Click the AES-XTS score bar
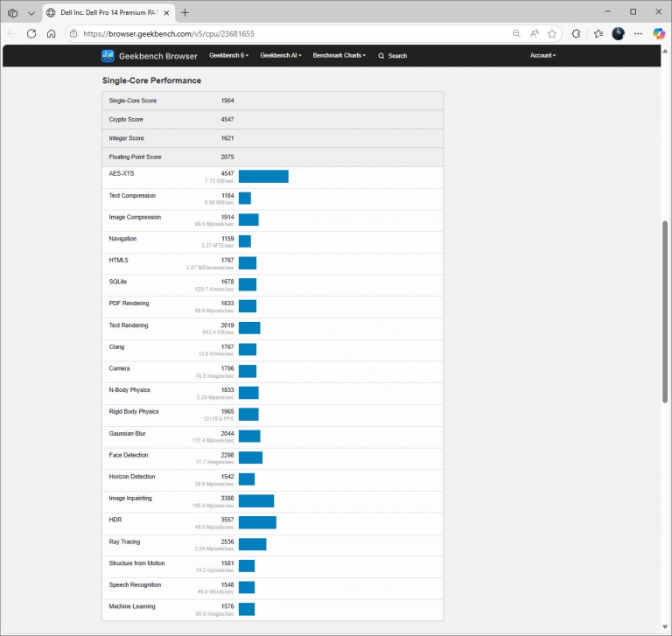The image size is (672, 636). click(263, 176)
